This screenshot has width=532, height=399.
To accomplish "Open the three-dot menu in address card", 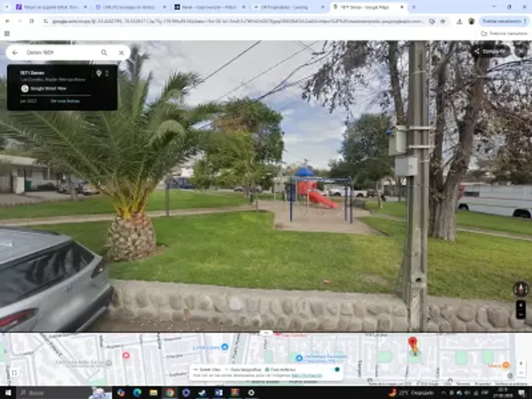I will tap(107, 73).
